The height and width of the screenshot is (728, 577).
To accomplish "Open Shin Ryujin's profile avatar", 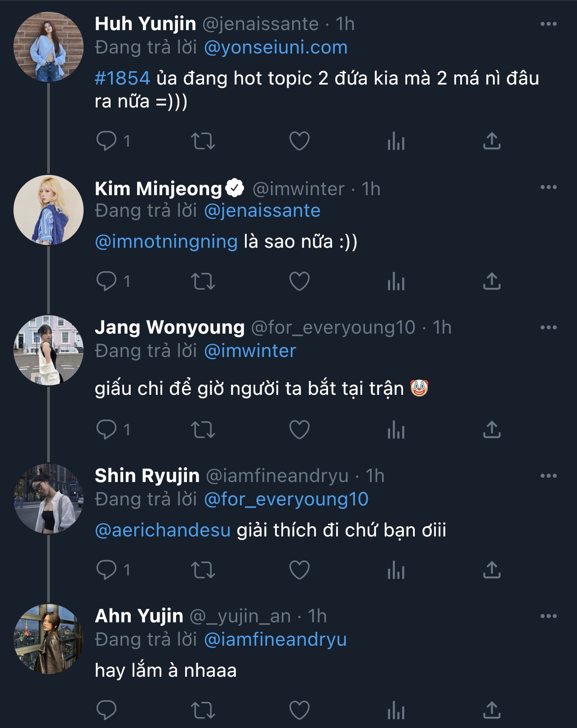I will tap(49, 499).
